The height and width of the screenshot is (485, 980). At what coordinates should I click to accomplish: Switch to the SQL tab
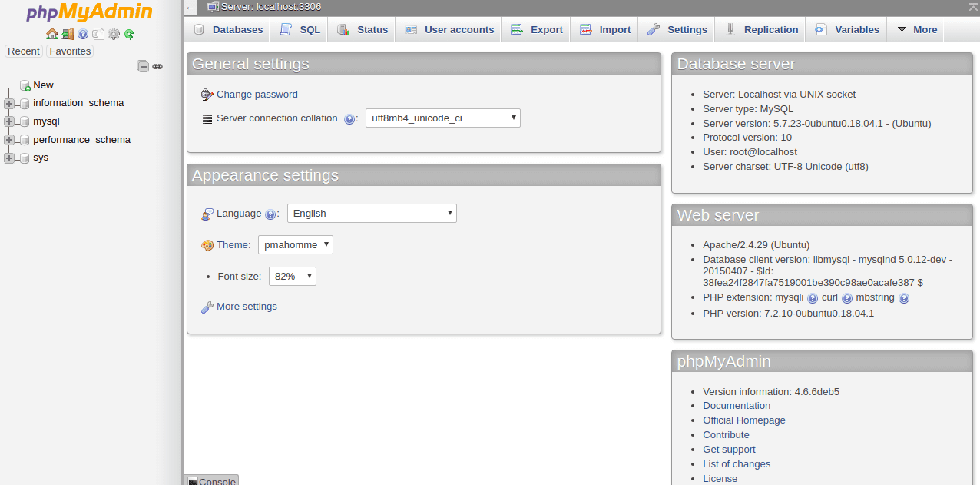300,30
